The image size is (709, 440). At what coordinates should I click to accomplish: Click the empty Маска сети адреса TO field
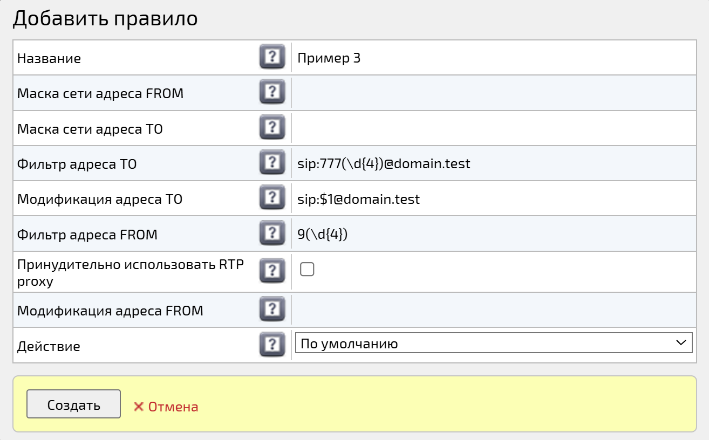(494, 128)
